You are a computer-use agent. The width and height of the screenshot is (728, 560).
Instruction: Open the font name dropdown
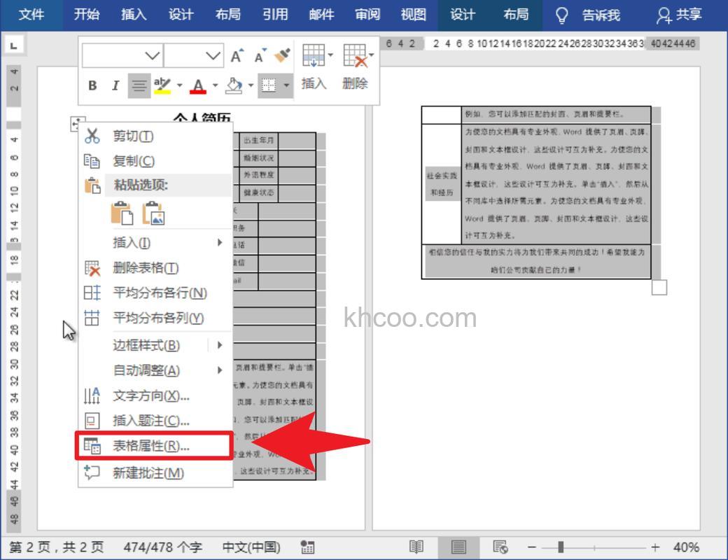tap(150, 55)
